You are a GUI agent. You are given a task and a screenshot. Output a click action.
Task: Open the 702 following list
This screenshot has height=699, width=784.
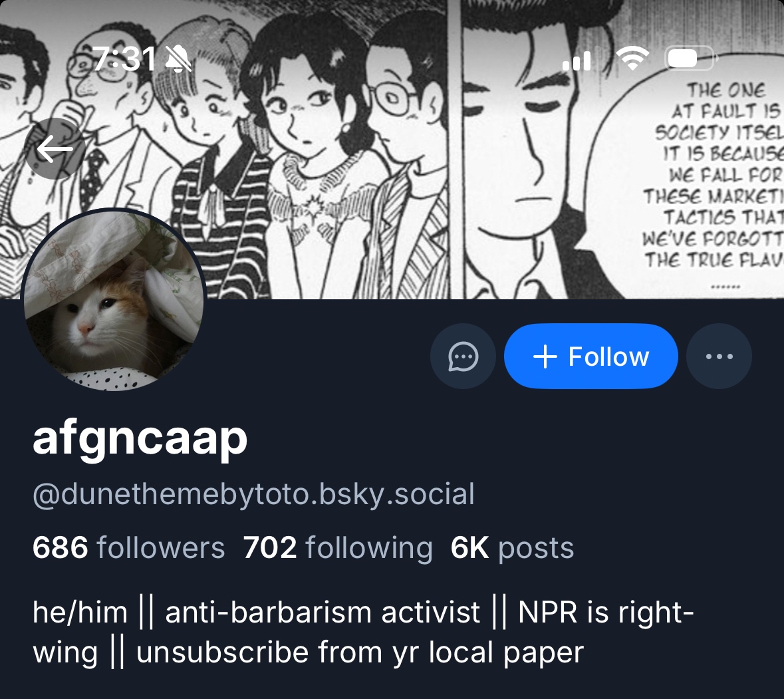tap(338, 548)
